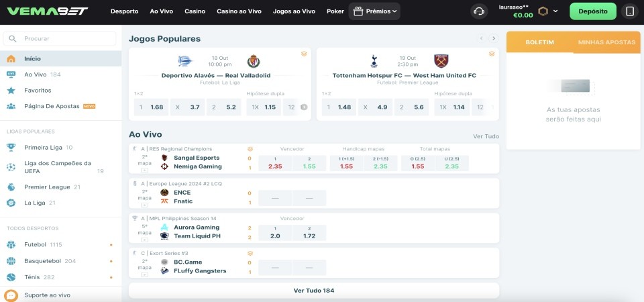This screenshot has height=302, width=644.
Task: Click the Ver Tudo 184 button
Action: pos(314,291)
